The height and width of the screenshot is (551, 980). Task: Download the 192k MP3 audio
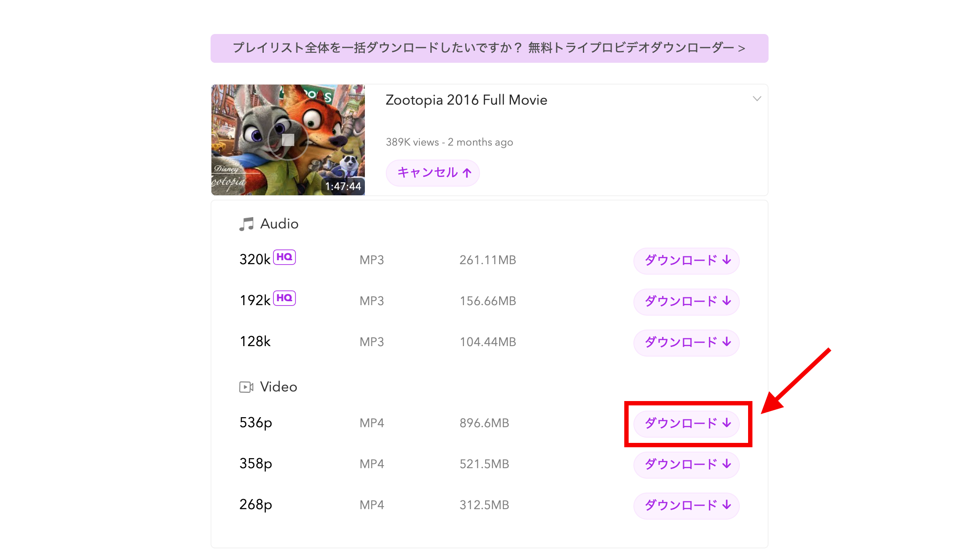(687, 302)
